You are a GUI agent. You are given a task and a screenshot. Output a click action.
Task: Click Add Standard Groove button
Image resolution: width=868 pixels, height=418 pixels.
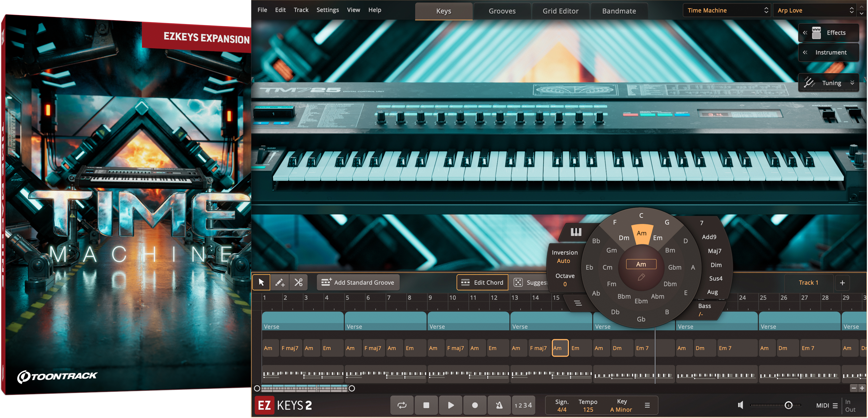(358, 282)
